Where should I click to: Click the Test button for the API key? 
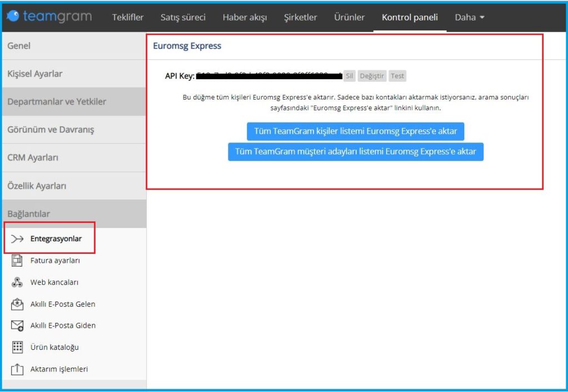coord(397,76)
